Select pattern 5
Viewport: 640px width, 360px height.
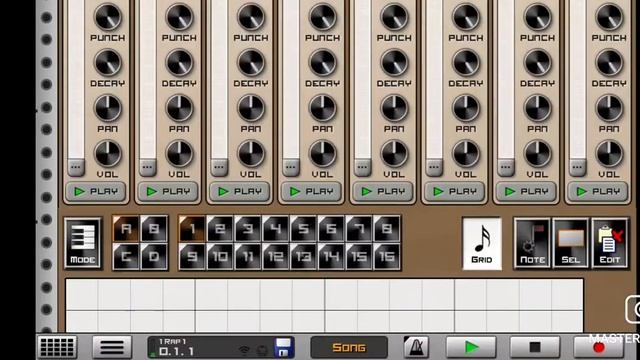point(303,229)
